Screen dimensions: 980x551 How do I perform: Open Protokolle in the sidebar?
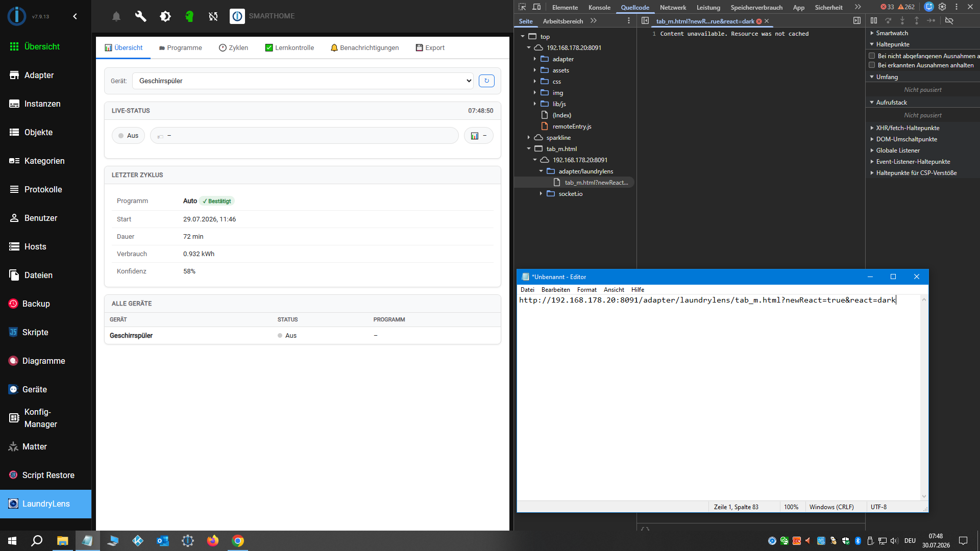(x=46, y=189)
